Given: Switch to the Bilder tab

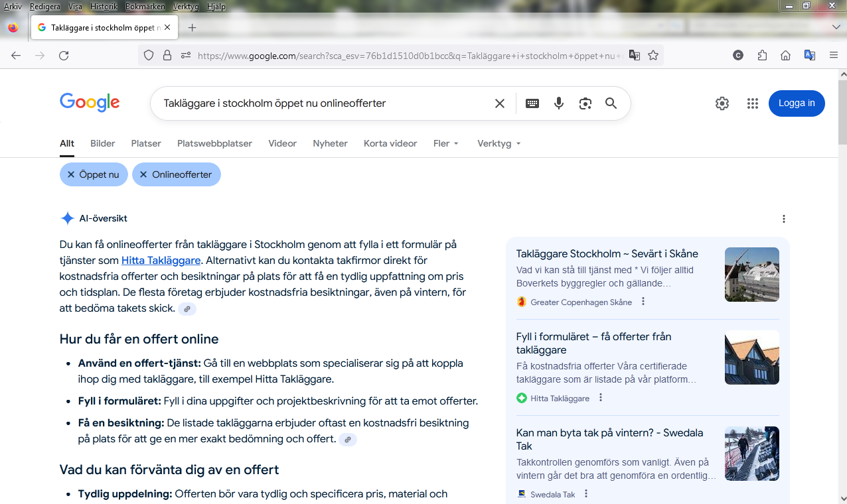Looking at the screenshot, I should (x=103, y=143).
